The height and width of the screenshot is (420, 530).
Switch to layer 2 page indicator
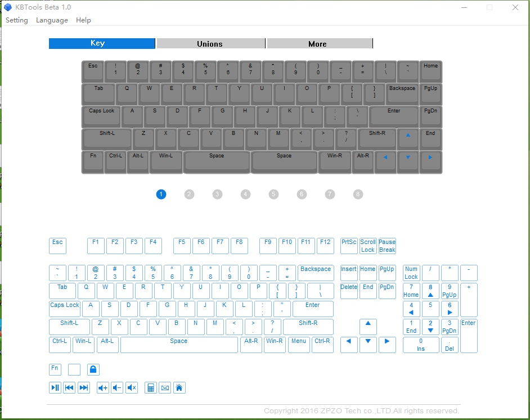pos(189,194)
